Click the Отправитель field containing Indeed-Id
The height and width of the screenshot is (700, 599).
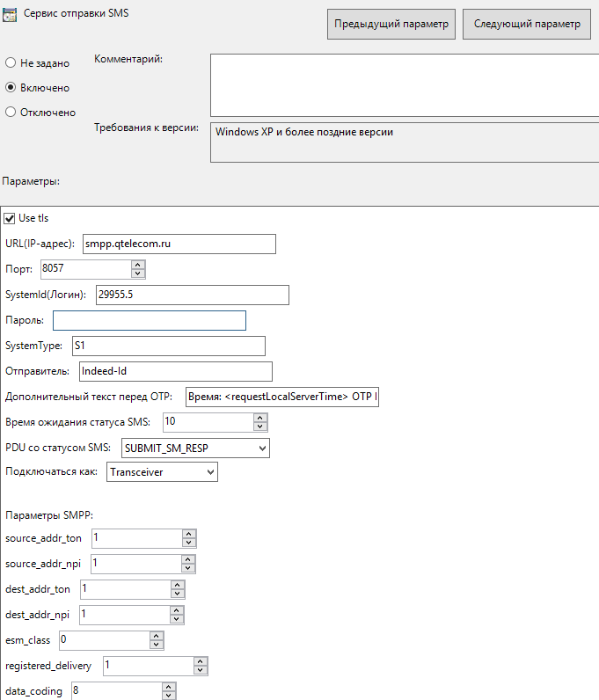tap(175, 371)
